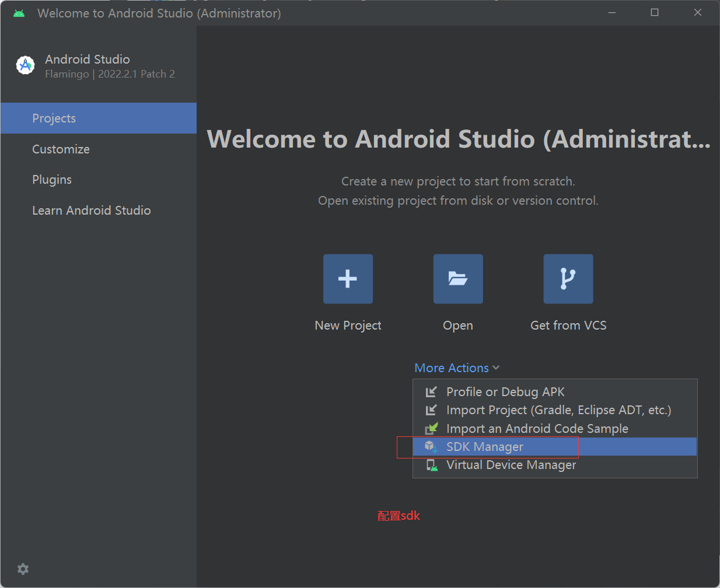The image size is (720, 588).
Task: Click the Import Android Code Sample icon
Action: tap(431, 429)
